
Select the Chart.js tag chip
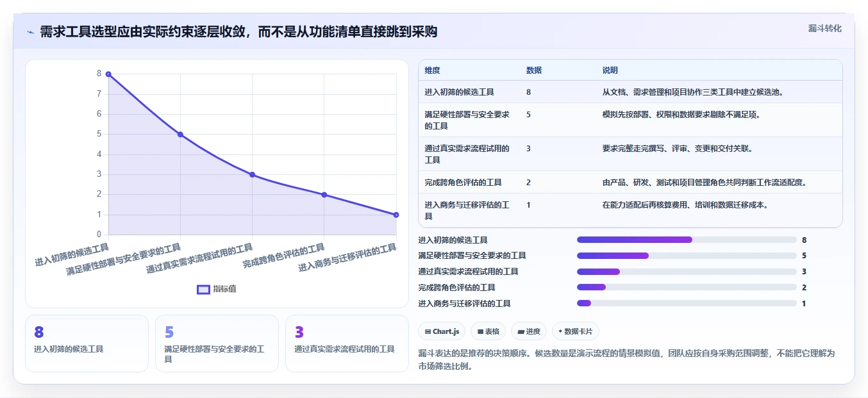tap(442, 331)
